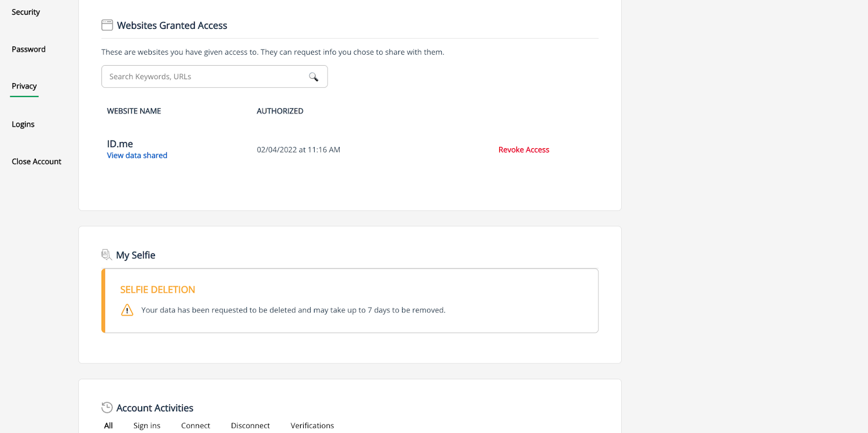Click the selfie deletion 7 days message
The width and height of the screenshot is (868, 433).
coord(293,310)
